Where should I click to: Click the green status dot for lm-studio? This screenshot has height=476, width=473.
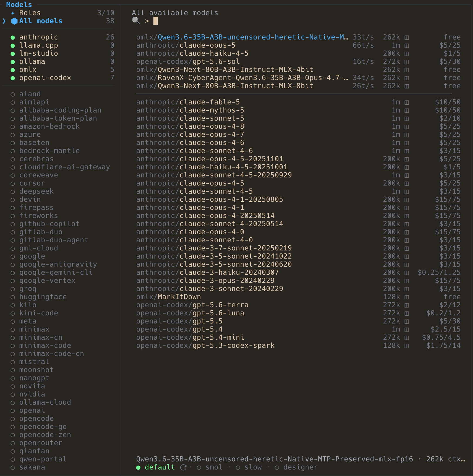click(13, 54)
